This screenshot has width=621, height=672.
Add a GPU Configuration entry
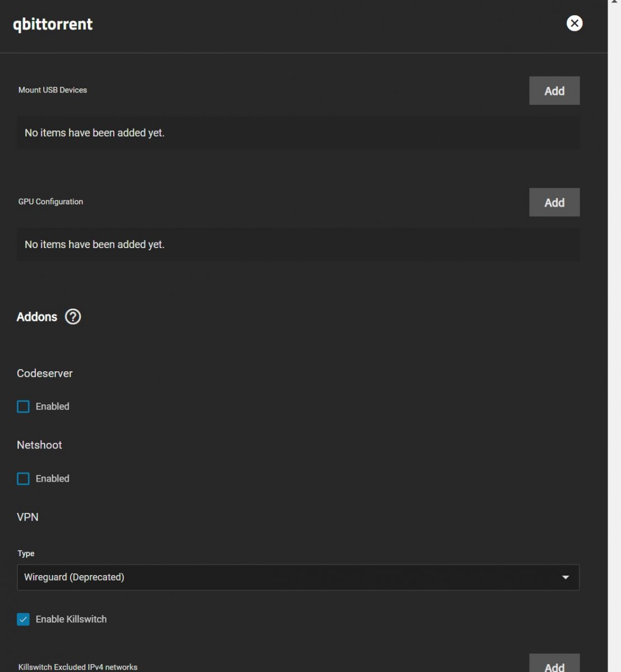(554, 202)
